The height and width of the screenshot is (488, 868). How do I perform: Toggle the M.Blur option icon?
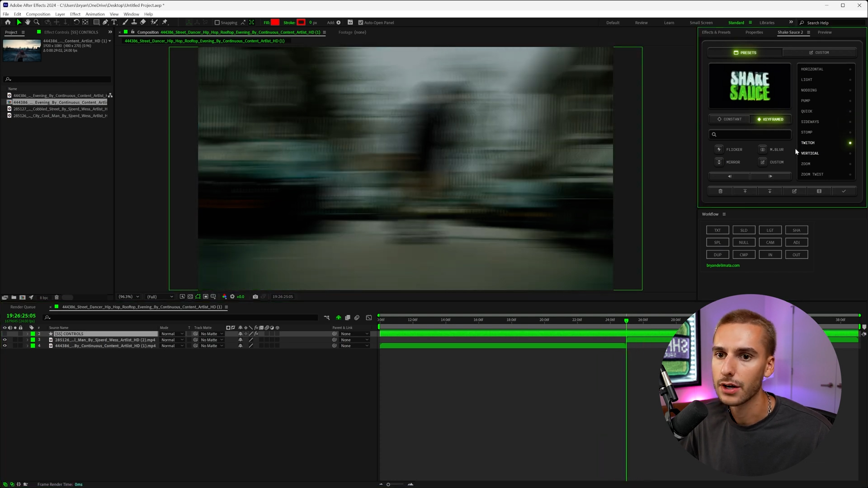(x=763, y=150)
